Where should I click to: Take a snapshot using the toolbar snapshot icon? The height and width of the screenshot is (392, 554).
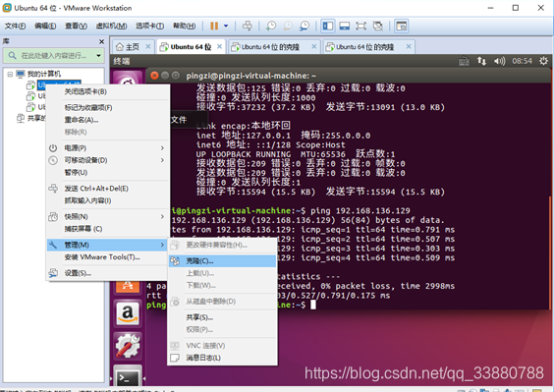pyautogui.click(x=271, y=26)
